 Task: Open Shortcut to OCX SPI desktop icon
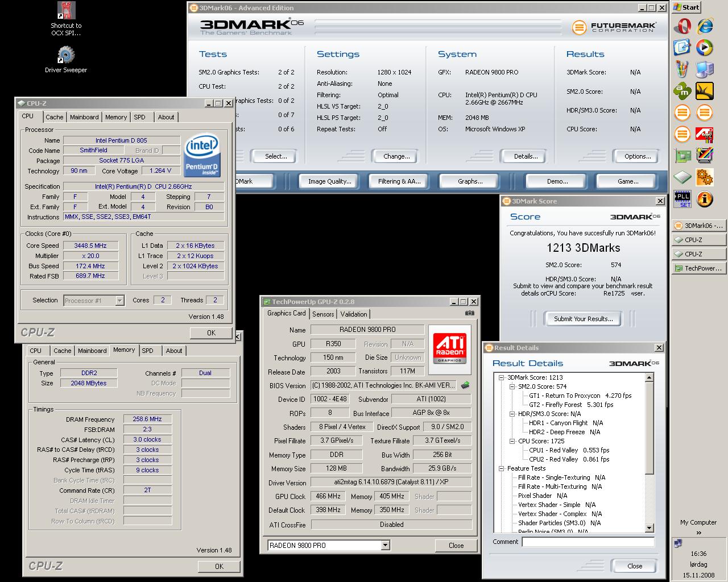pyautogui.click(x=66, y=19)
